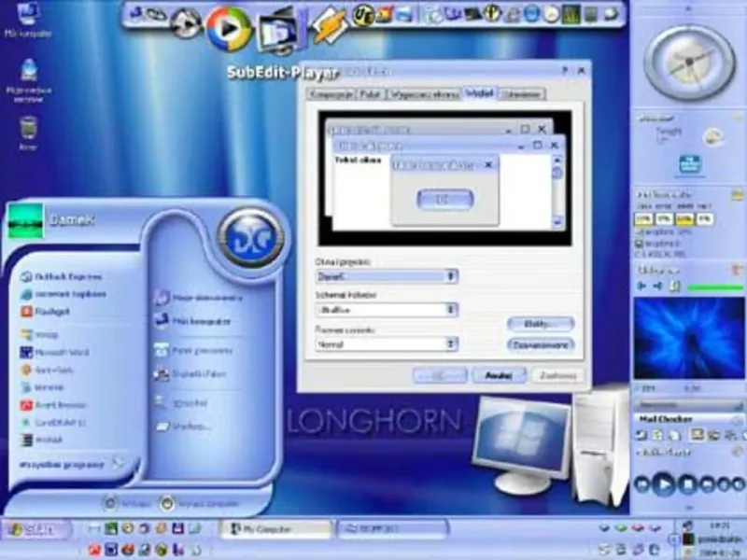The image size is (747, 560).
Task: Open Mój komputer desktop icon
Action: (x=28, y=19)
